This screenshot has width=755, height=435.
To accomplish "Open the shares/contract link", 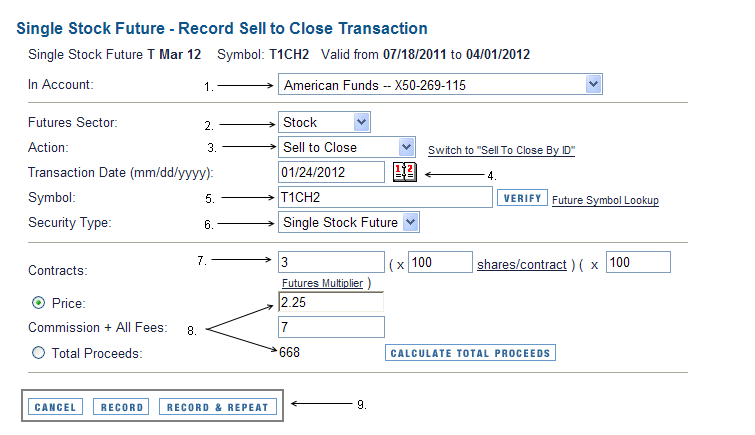I will point(521,264).
